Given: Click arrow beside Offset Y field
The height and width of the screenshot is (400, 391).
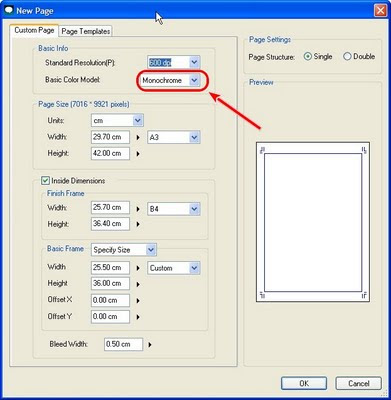Looking at the screenshot, I should point(138,317).
